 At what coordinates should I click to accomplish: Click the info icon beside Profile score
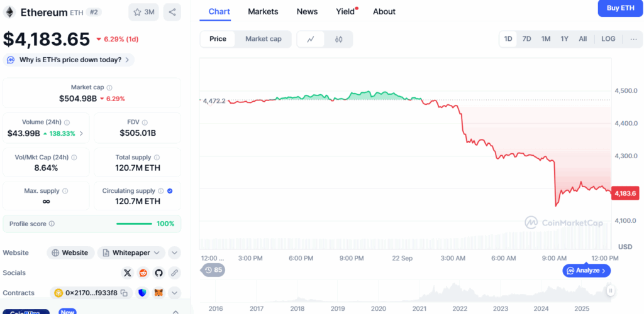click(52, 224)
